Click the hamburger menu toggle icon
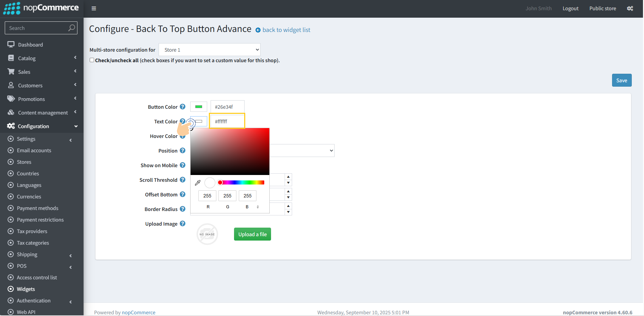 tap(94, 8)
